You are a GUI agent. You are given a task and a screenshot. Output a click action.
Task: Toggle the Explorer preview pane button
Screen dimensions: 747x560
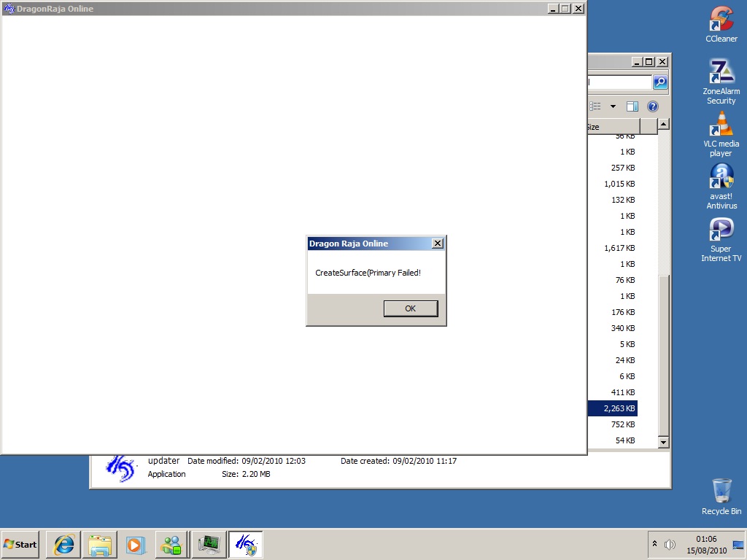pos(632,106)
